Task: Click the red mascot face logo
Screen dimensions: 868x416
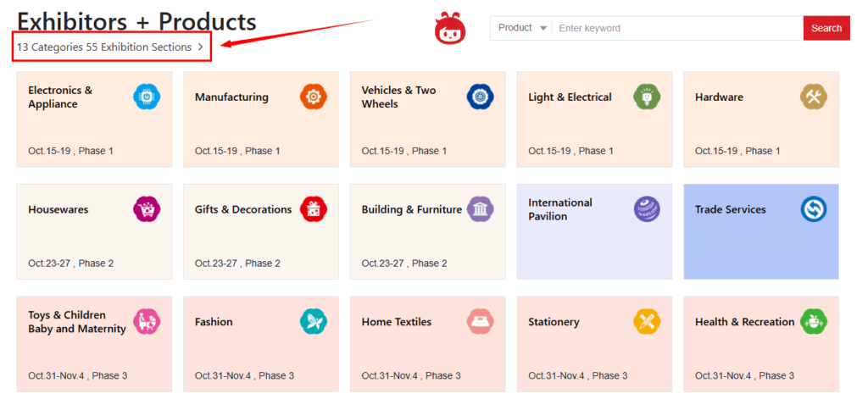Action: coord(450,29)
